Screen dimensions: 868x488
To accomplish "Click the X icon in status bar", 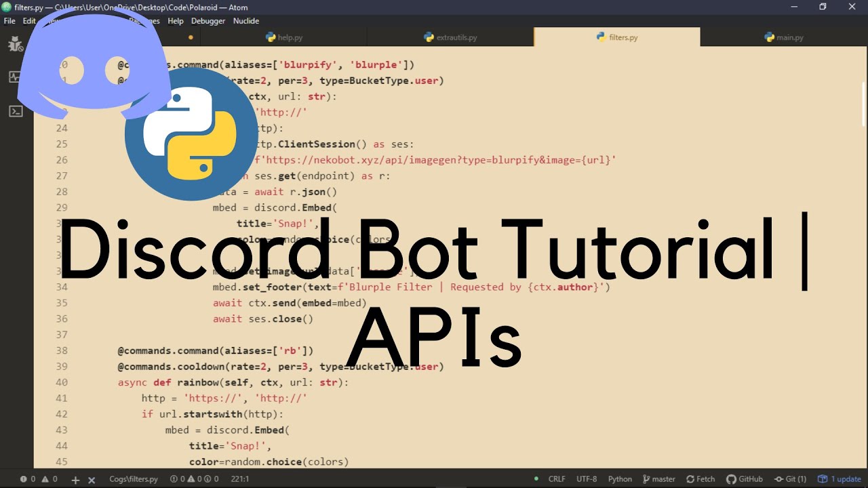I will [92, 479].
